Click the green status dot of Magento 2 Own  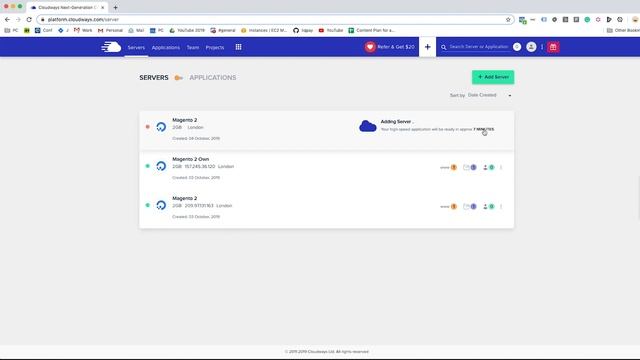pos(148,166)
